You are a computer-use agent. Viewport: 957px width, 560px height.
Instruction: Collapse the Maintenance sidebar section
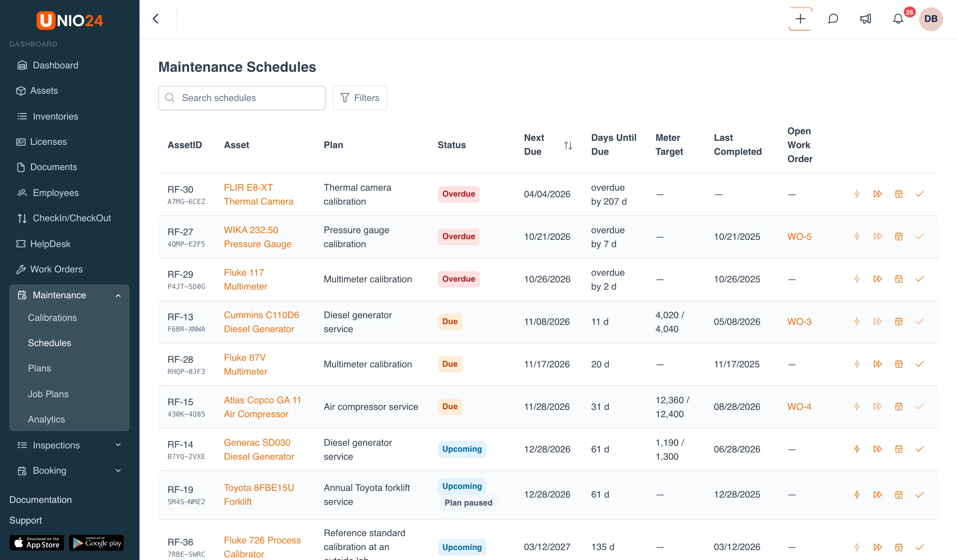[118, 295]
